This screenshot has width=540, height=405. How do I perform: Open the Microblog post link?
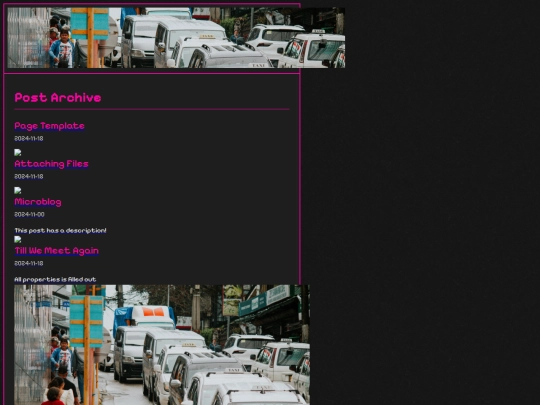pyautogui.click(x=38, y=202)
